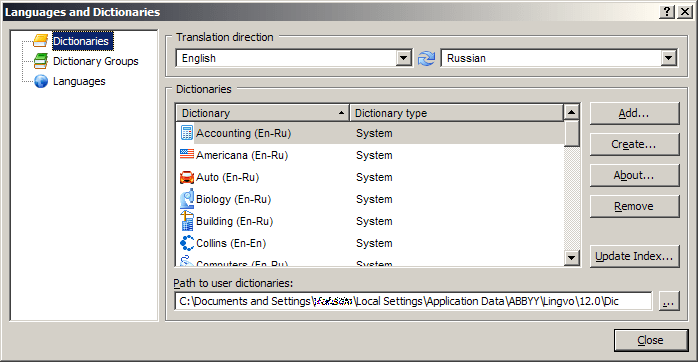Click the Building dictionary crane icon
Image resolution: width=698 pixels, height=362 pixels.
click(x=187, y=221)
